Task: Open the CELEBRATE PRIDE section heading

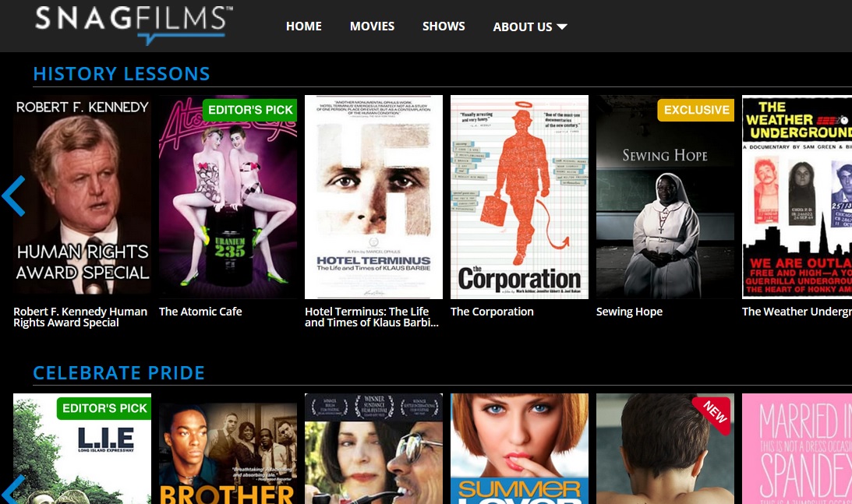Action: pyautogui.click(x=118, y=372)
